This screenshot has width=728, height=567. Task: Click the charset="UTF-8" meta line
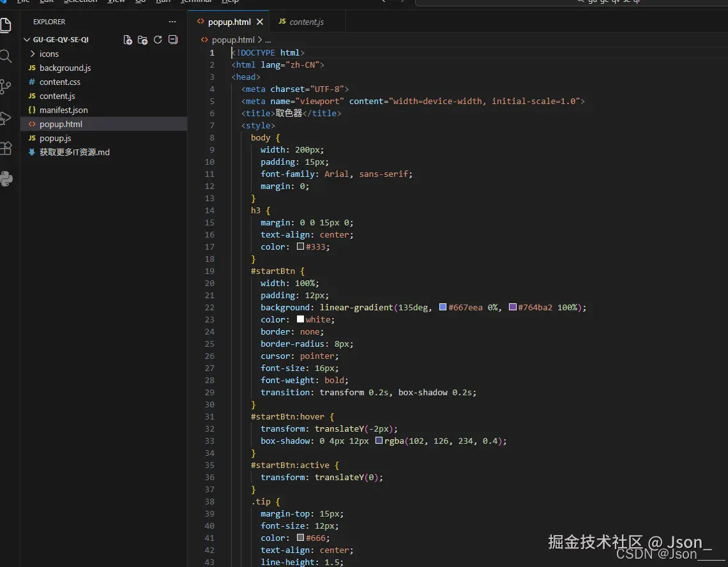click(x=295, y=89)
